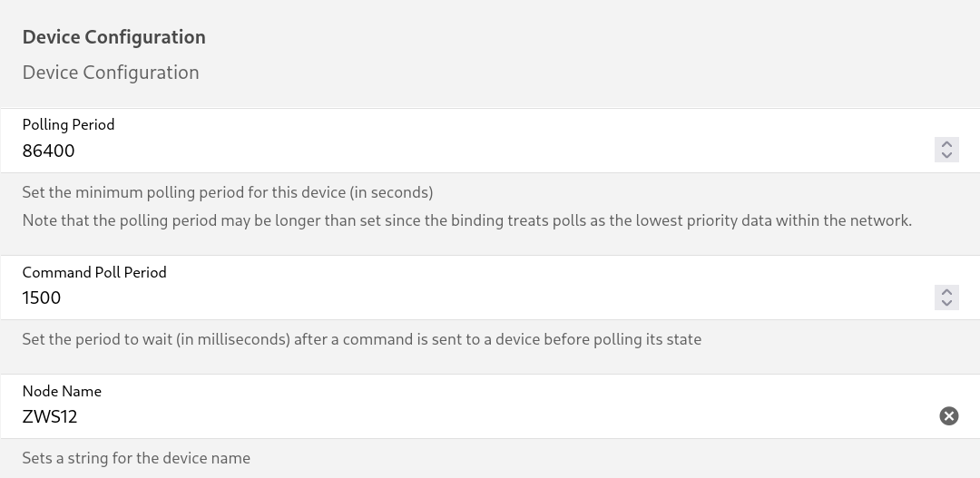Image resolution: width=980 pixels, height=478 pixels.
Task: Clear the Node Name field with X icon
Action: point(949,416)
